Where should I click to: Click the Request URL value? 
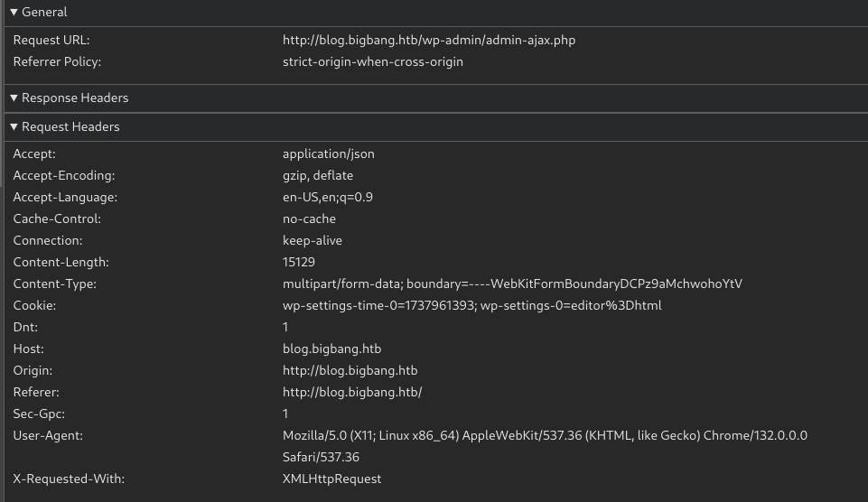[428, 40]
